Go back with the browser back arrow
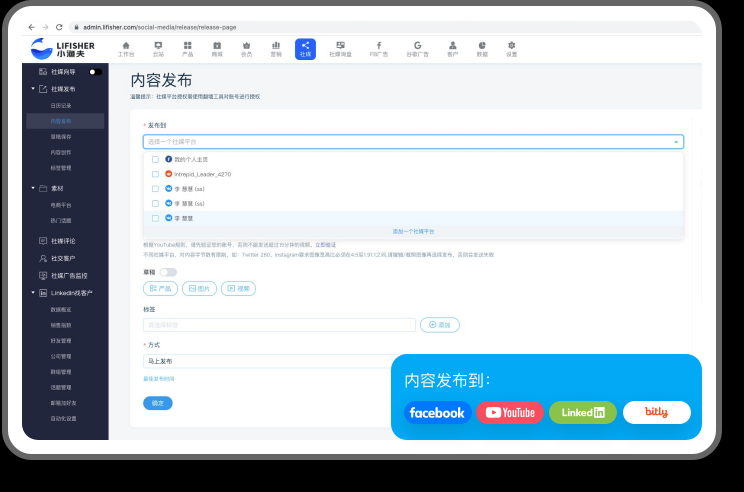Screen dimensions: 744x492 pos(31,27)
